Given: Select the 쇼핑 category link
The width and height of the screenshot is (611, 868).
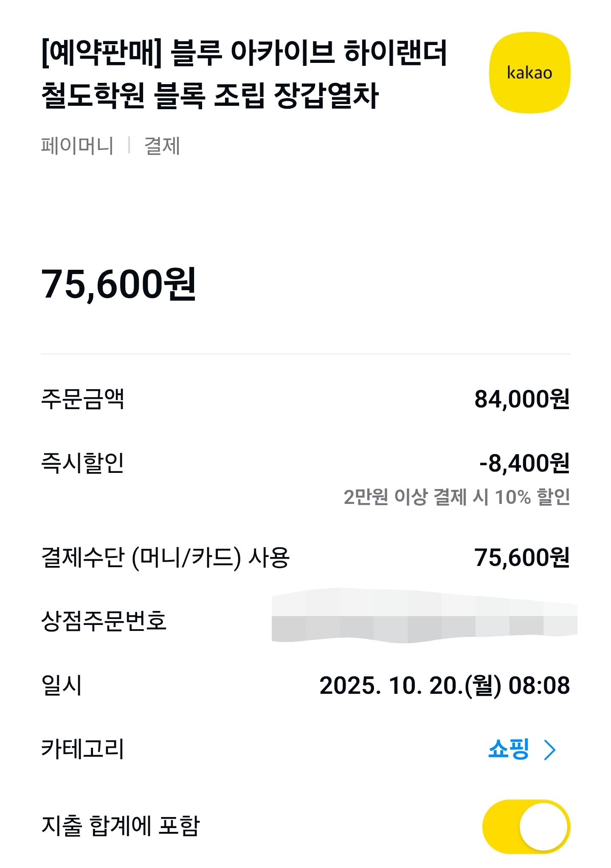Looking at the screenshot, I should [508, 749].
